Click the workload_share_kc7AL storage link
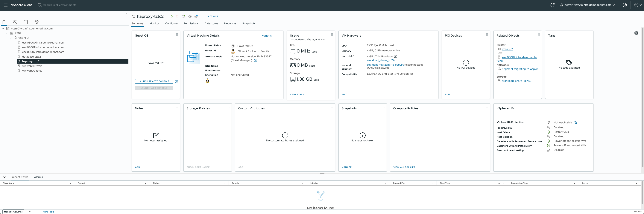Screen dimensions: 644x214 517,81
